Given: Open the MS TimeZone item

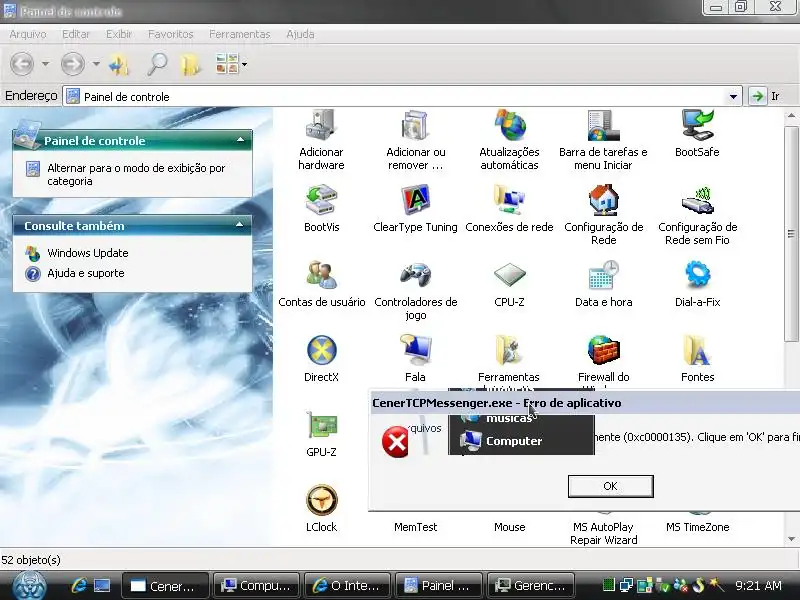Looking at the screenshot, I should (x=697, y=527).
